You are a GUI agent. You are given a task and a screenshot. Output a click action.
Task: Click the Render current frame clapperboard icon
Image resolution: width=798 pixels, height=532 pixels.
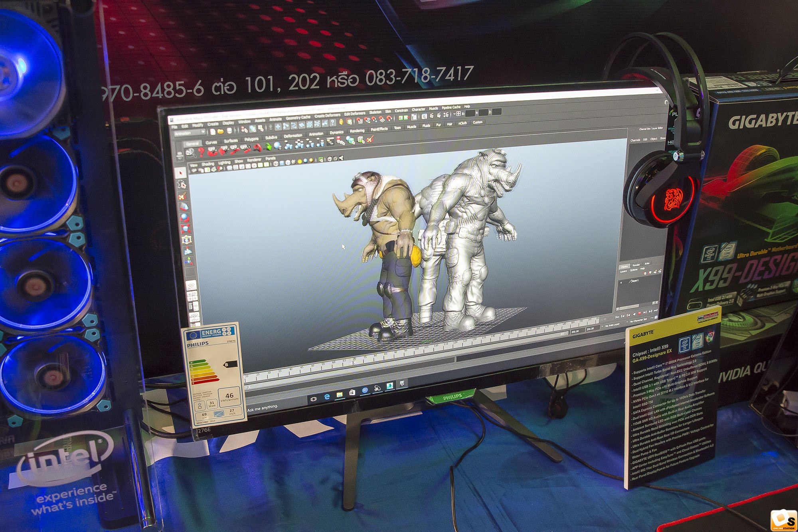[x=432, y=116]
